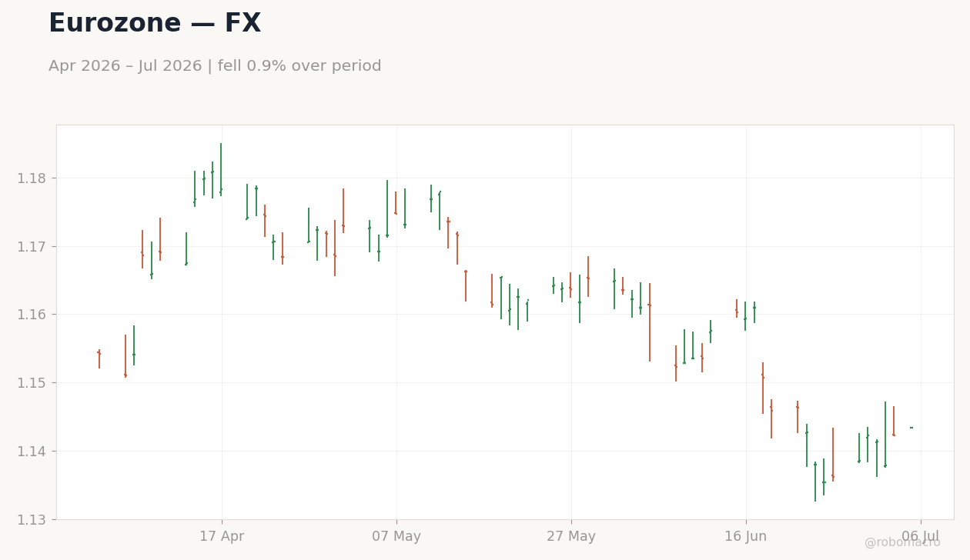The width and height of the screenshot is (970, 560).
Task: Click the 1.15 y-axis tick label
Action: click(32, 383)
